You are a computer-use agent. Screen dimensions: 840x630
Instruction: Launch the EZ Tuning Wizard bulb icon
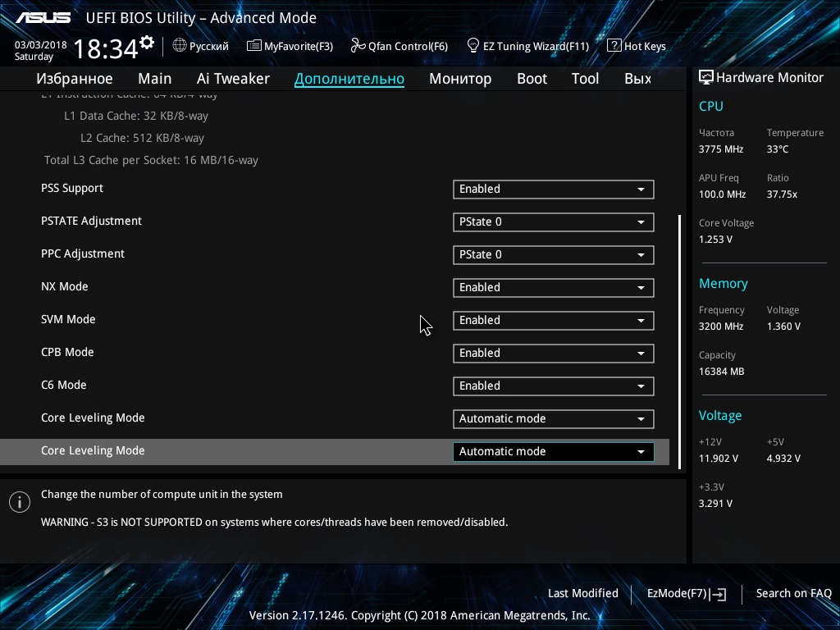pos(473,46)
